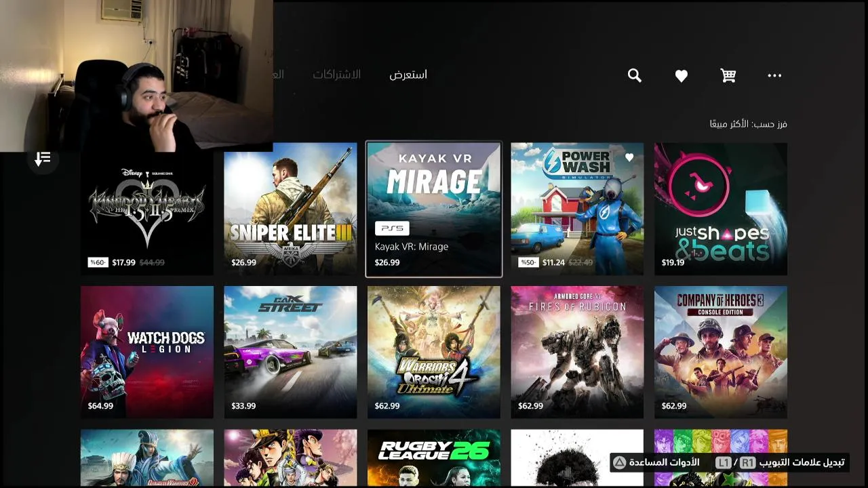Screen dimensions: 868x488
Task: Open Watch Dogs Legion game tile
Action: [x=147, y=352]
